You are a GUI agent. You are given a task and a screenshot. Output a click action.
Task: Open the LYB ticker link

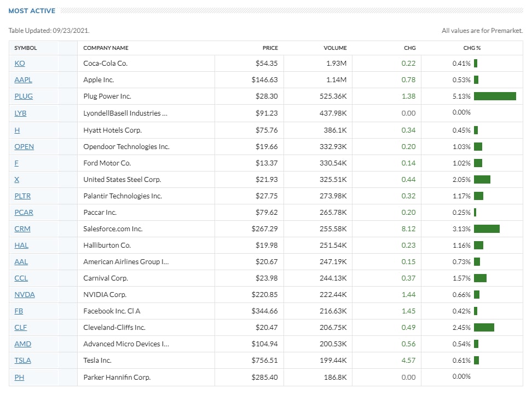point(20,113)
